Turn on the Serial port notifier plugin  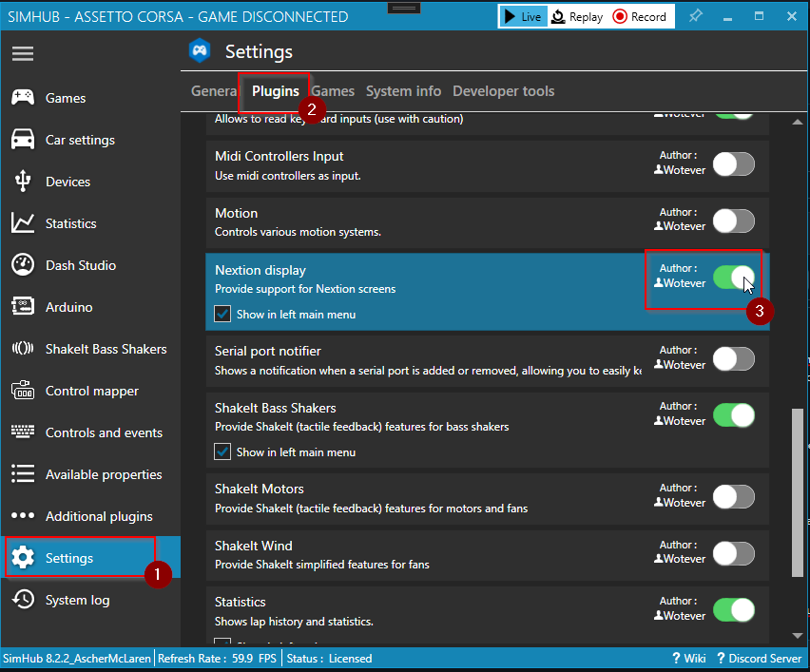tap(733, 358)
